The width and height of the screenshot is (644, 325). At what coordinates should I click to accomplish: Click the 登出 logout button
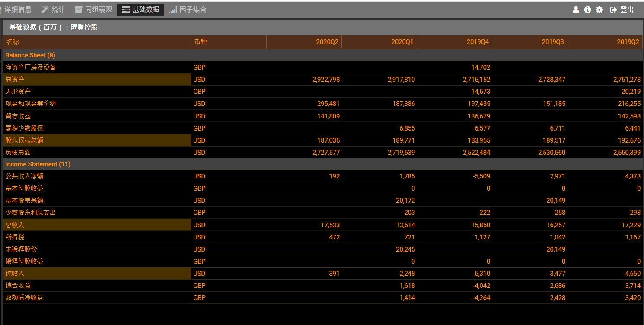622,10
